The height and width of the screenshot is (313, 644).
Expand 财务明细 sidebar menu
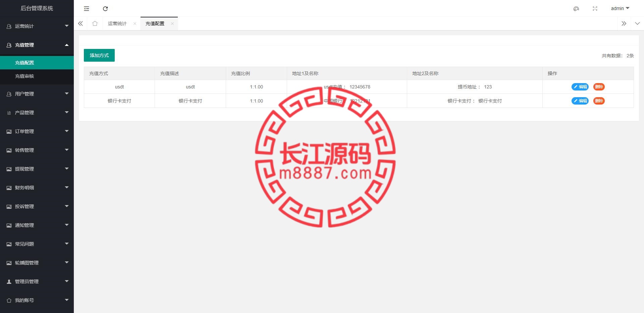click(37, 188)
